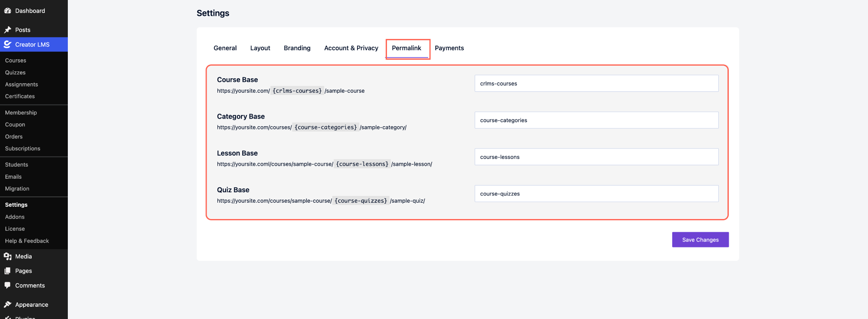Go to Quizzes in sidebar
This screenshot has height=319, width=868.
pyautogui.click(x=15, y=72)
